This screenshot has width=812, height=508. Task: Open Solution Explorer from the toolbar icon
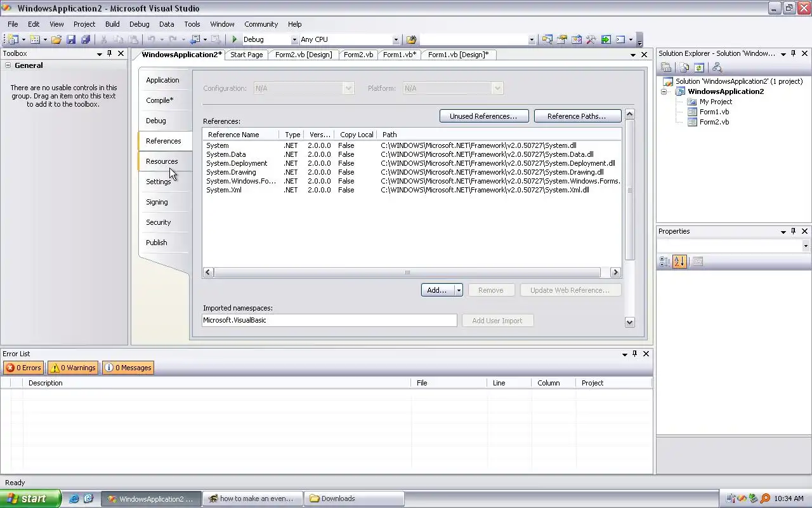547,39
